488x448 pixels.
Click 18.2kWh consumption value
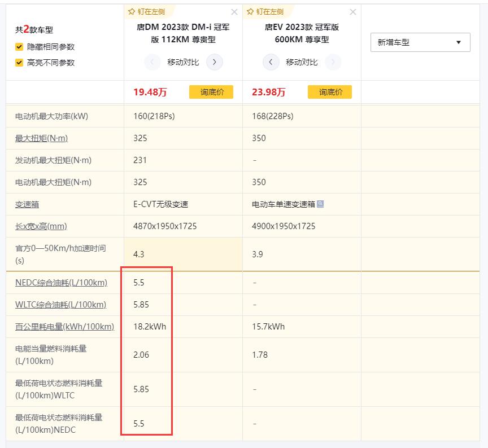150,327
